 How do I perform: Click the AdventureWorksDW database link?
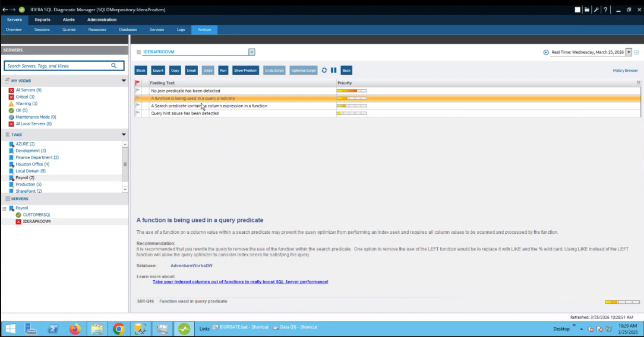(x=191, y=266)
